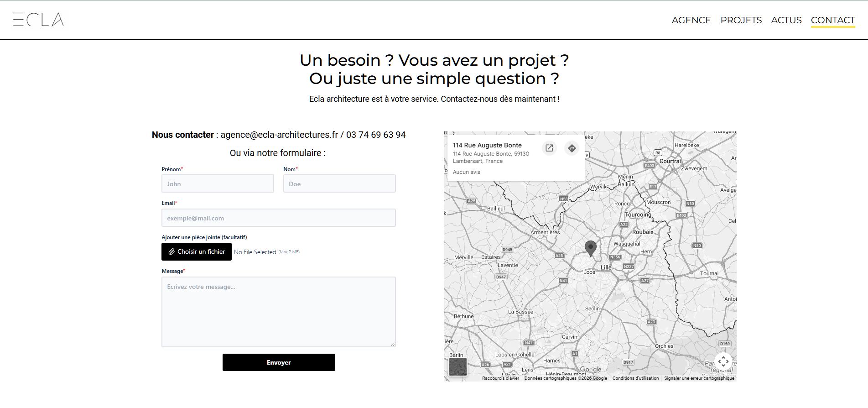Click Raccourcis clavier on the map

pyautogui.click(x=500, y=378)
